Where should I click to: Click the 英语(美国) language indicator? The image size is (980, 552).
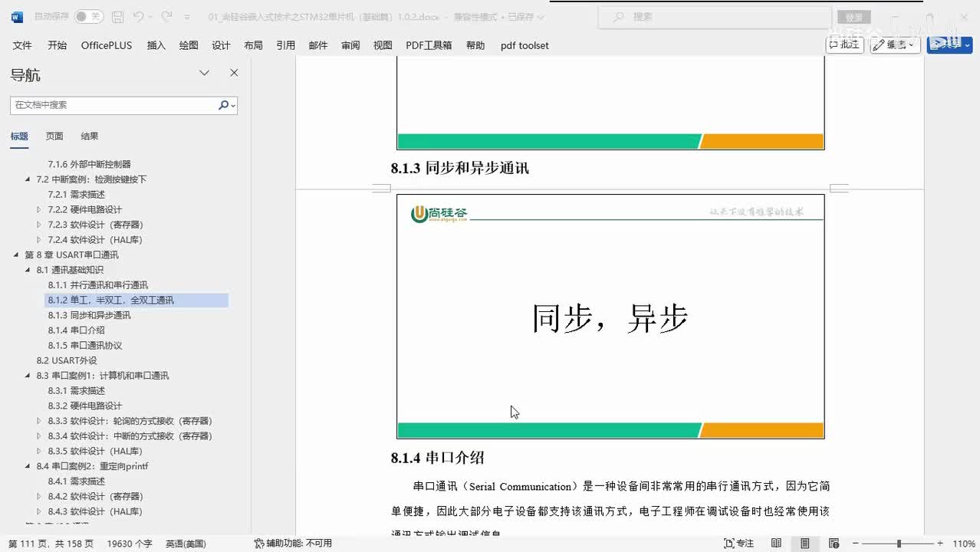186,544
